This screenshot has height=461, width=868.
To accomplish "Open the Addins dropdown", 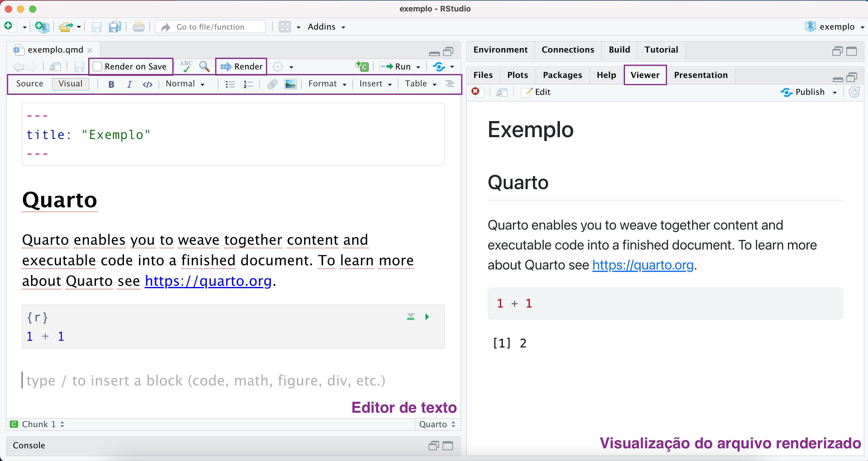I will [326, 27].
